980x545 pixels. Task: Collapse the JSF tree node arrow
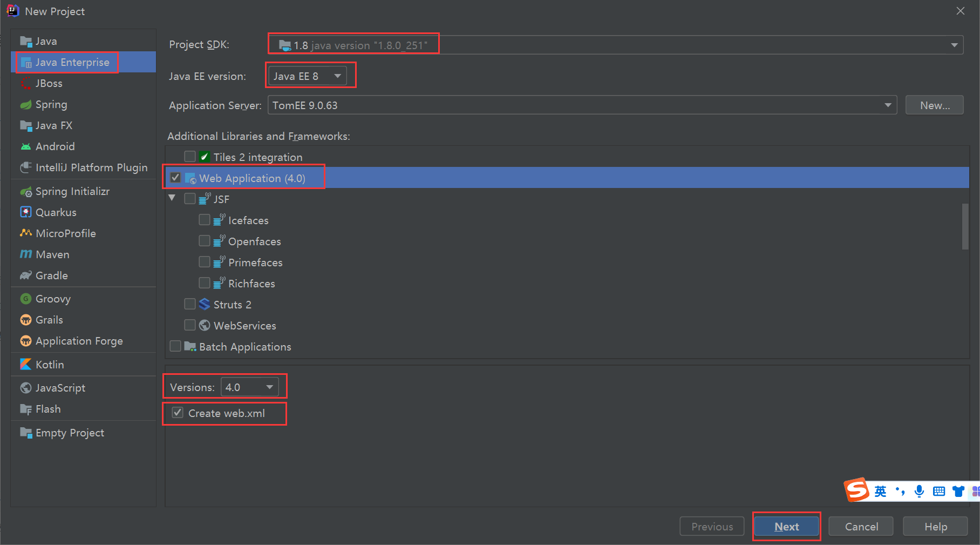(172, 198)
